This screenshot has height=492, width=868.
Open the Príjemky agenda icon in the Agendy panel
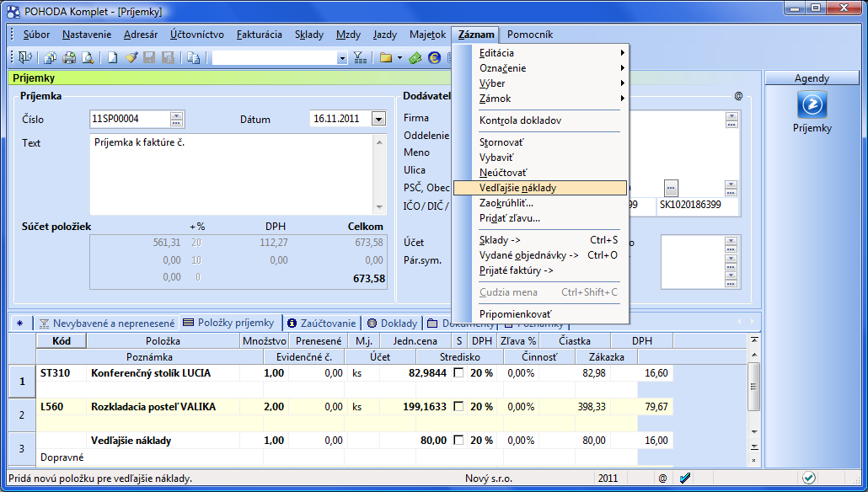coord(812,104)
